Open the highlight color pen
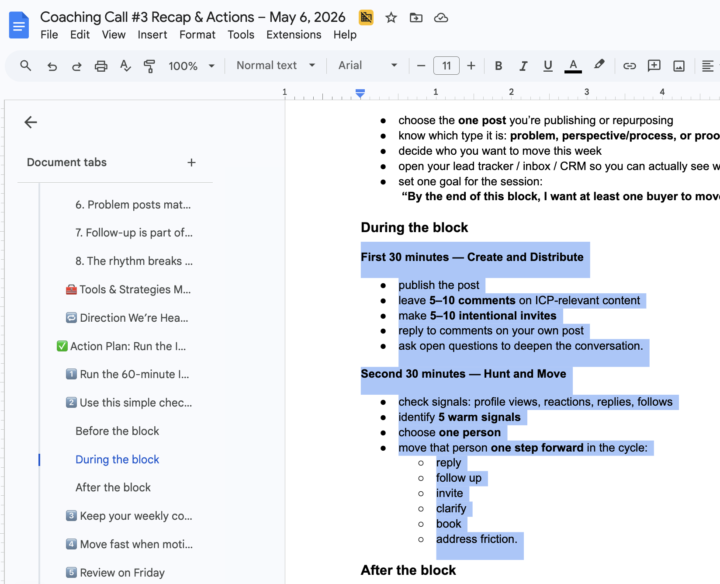Image resolution: width=720 pixels, height=584 pixels. (599, 65)
